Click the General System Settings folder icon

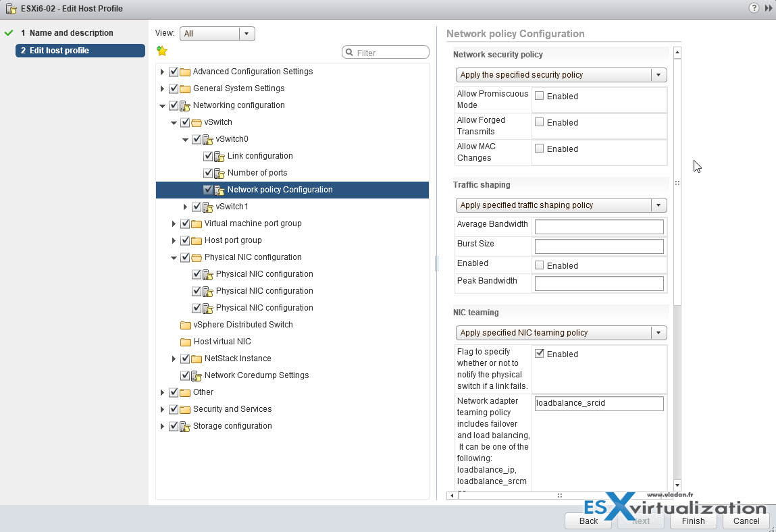click(x=186, y=88)
